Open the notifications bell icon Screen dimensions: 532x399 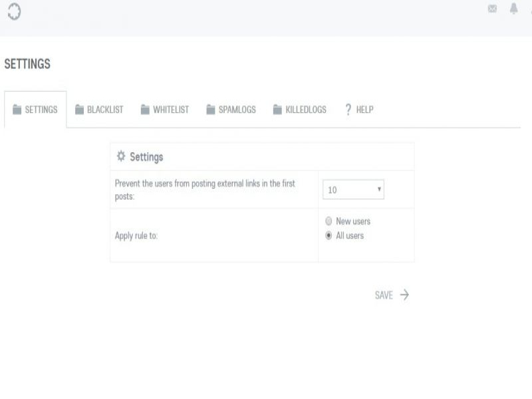tap(513, 9)
